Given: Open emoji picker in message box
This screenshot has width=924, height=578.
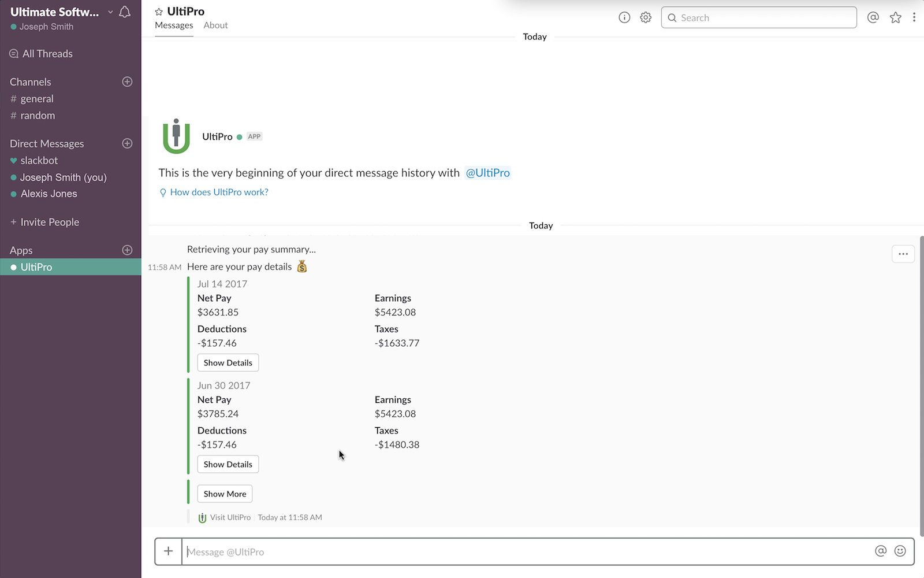Looking at the screenshot, I should 900,551.
